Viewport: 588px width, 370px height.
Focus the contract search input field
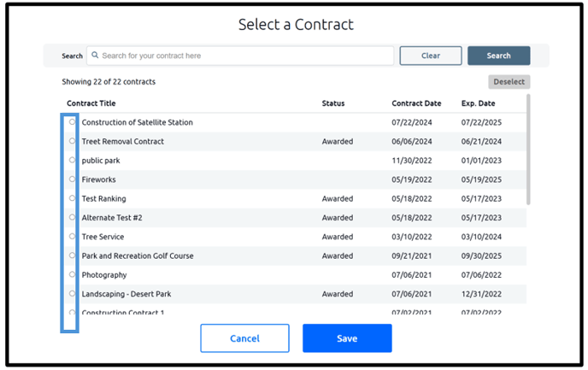click(x=240, y=56)
